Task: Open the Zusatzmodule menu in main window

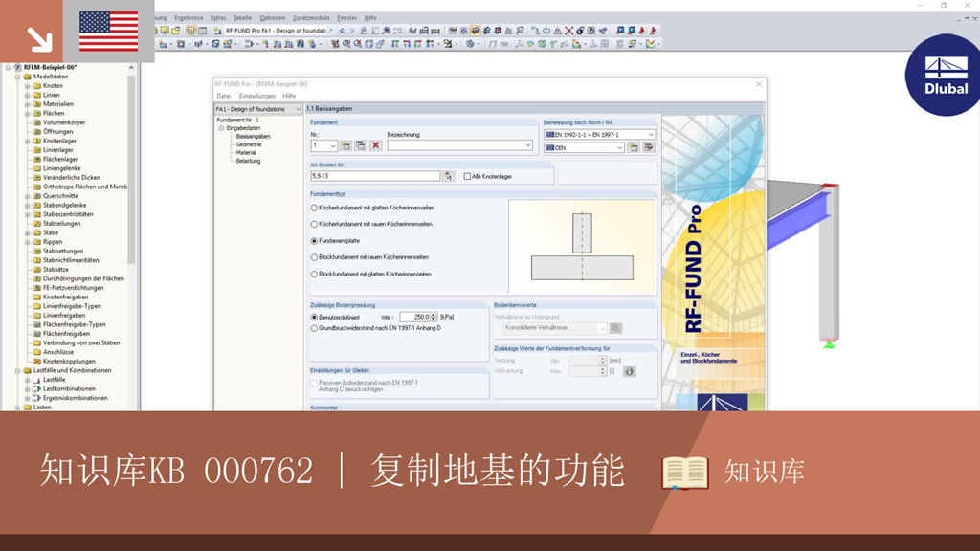Action: click(311, 18)
